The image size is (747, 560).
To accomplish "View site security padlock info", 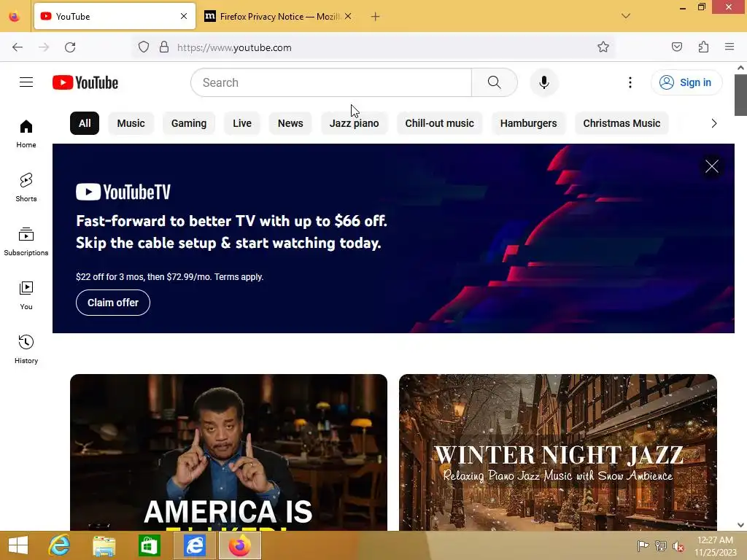I will point(164,47).
